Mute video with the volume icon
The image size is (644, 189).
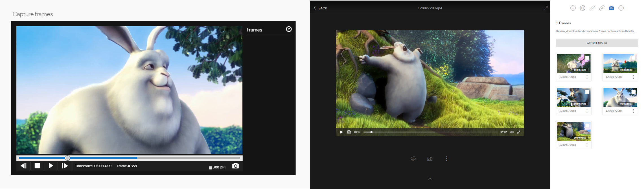click(512, 132)
